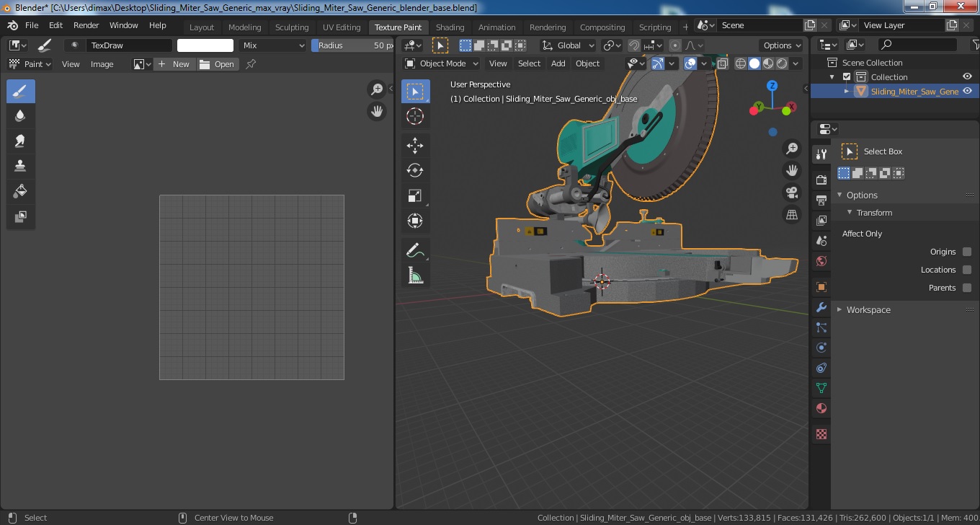
Task: Activate the Annotate tool
Action: 415,250
